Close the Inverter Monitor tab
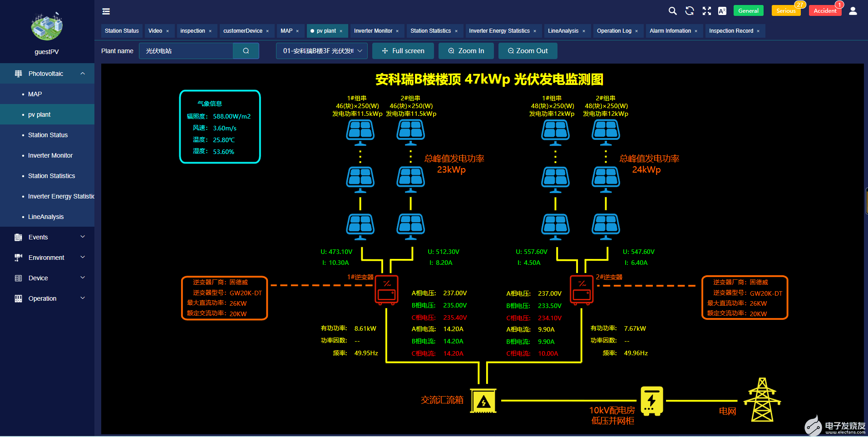 coord(397,31)
